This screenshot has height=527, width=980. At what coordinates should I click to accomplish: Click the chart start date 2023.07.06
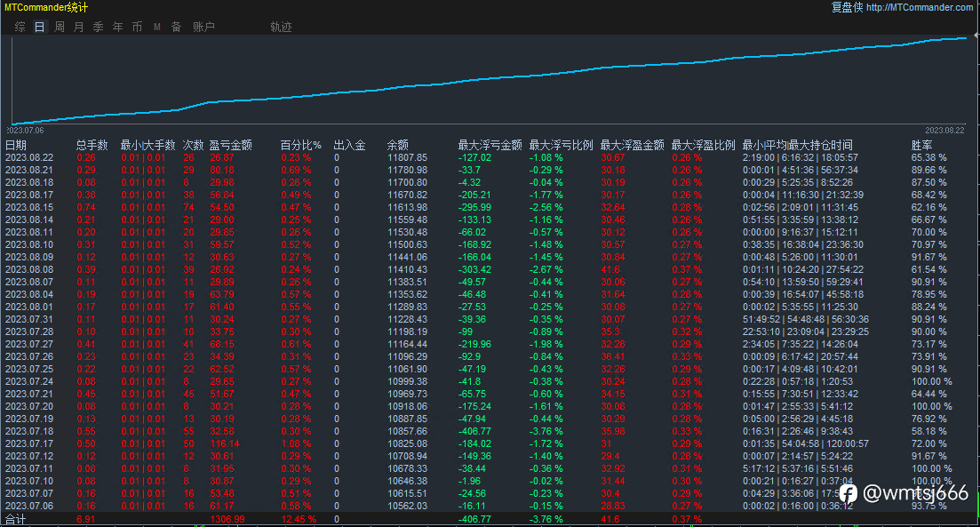pos(26,131)
